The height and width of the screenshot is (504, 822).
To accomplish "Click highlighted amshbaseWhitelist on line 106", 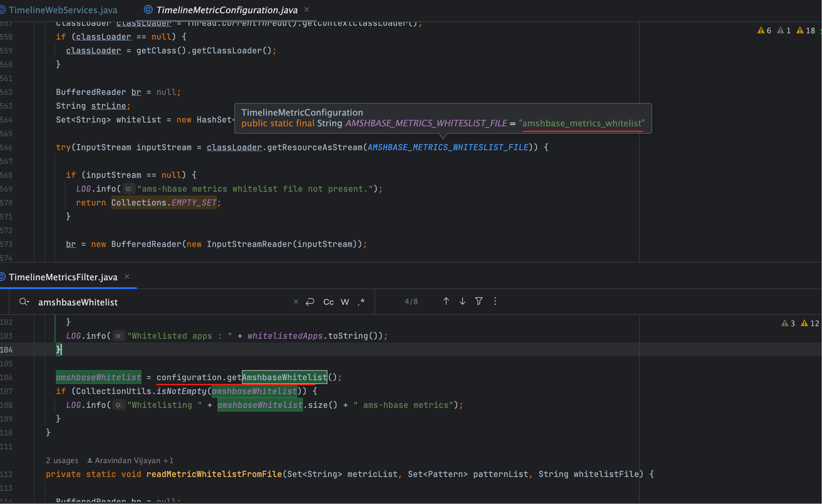I will coord(98,378).
